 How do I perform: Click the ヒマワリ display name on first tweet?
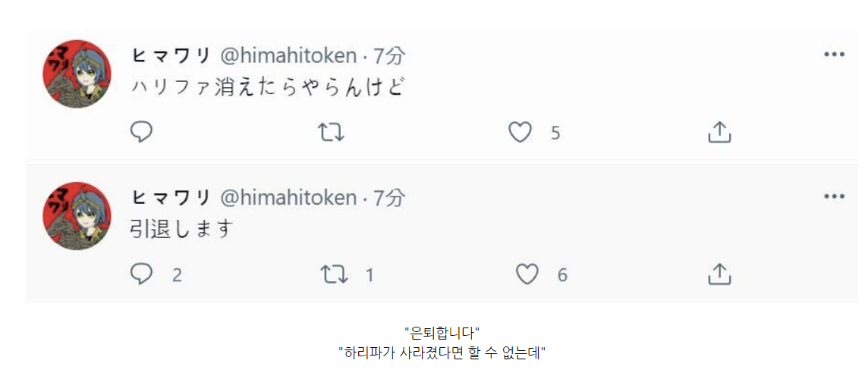click(171, 55)
